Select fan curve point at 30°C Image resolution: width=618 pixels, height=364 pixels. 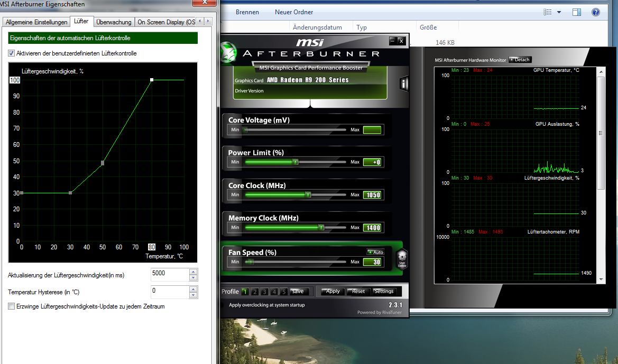pos(70,193)
